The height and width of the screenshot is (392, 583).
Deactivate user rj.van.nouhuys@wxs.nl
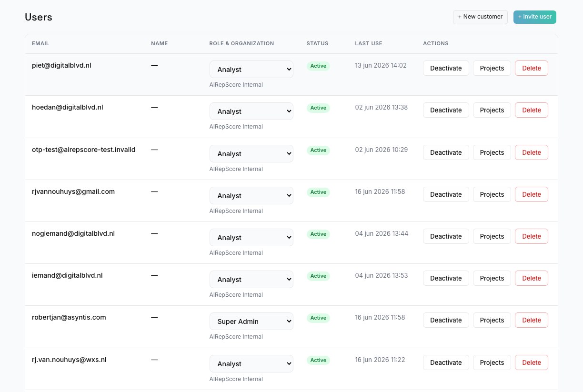446,362
